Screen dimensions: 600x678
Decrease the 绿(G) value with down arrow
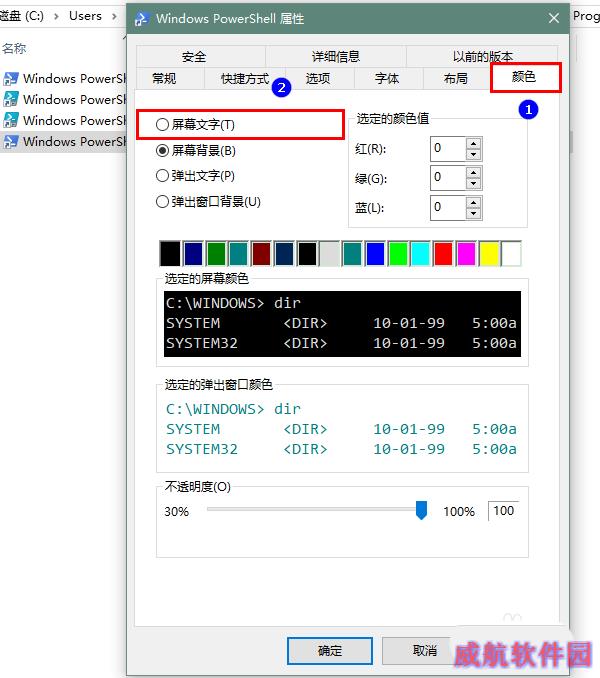474,184
